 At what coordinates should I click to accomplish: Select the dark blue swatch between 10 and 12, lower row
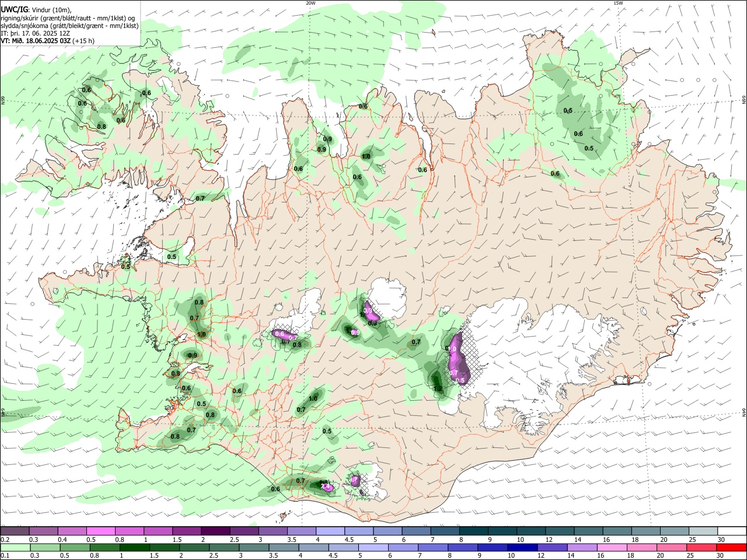tap(522, 547)
